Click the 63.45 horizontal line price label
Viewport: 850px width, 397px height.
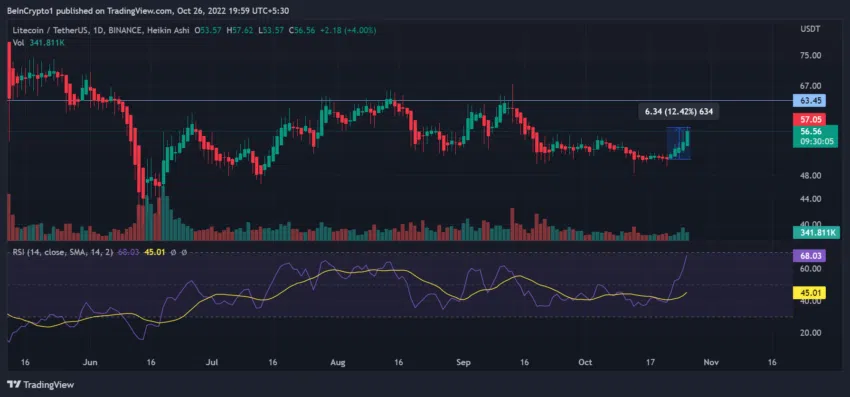809,100
